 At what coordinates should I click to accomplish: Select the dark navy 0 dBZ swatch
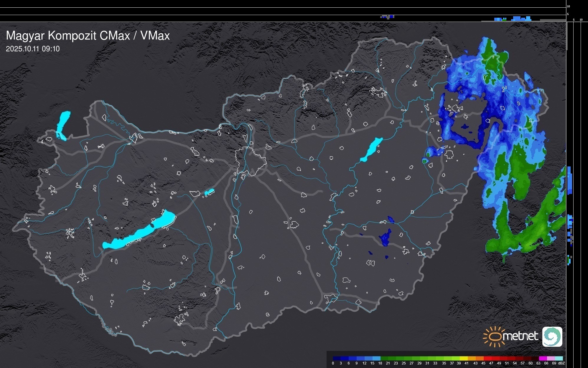(336, 358)
